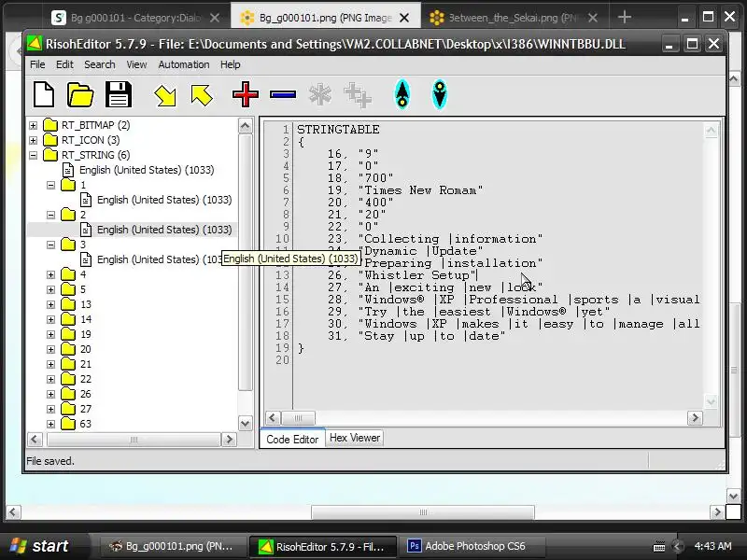
Task: Open the Help menu
Action: click(230, 64)
